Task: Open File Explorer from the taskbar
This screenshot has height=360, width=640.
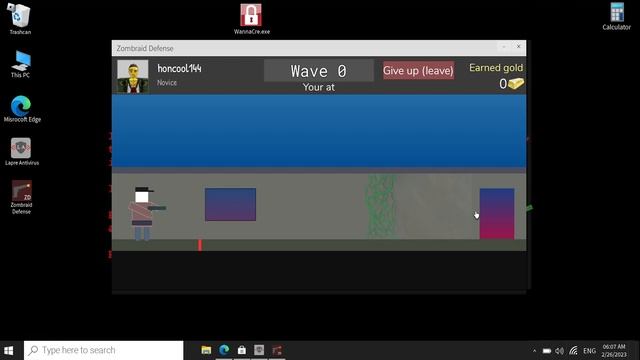Action: pos(206,350)
